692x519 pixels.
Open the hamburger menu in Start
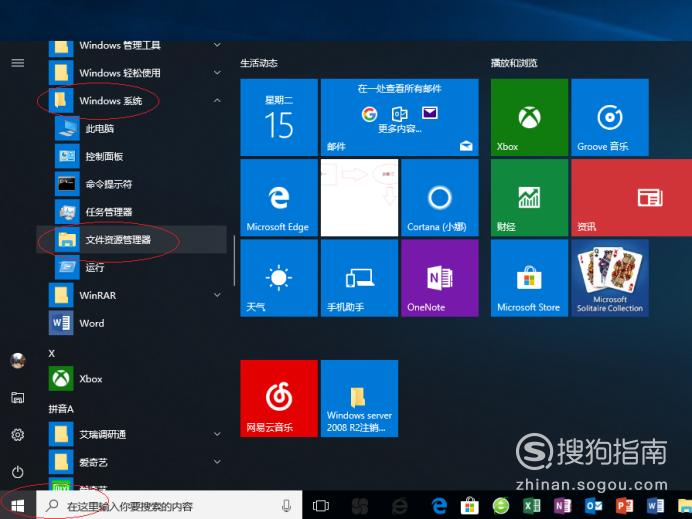(18, 63)
